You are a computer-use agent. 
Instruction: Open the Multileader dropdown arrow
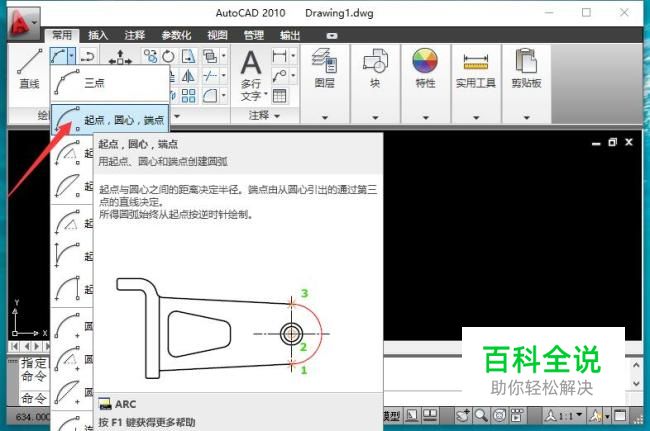[x=293, y=76]
